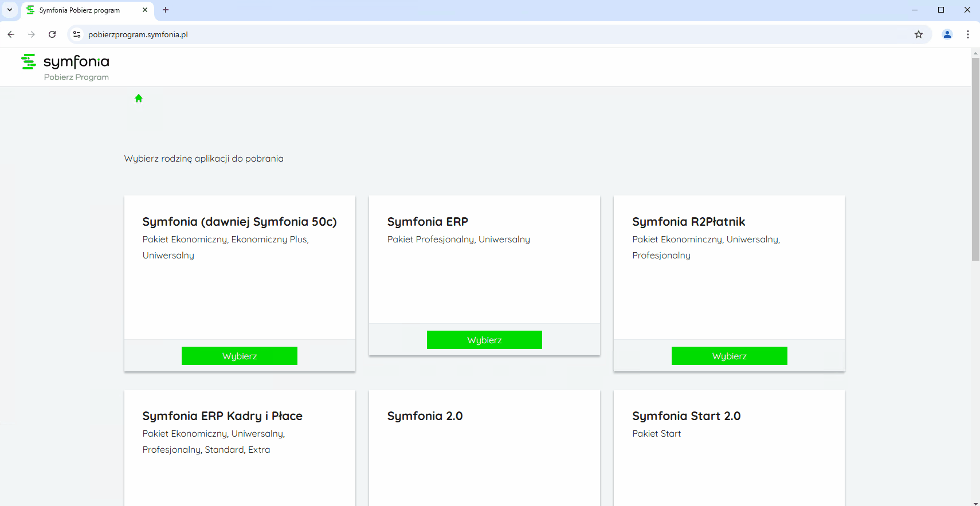The width and height of the screenshot is (980, 506).
Task: Open a new tab with the plus icon
Action: [166, 10]
